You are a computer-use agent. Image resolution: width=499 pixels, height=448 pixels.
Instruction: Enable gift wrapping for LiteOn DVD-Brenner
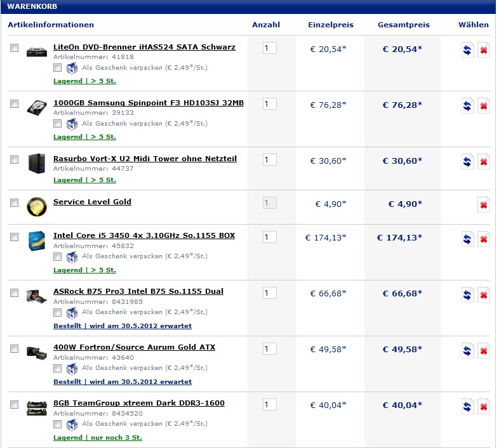tap(58, 67)
